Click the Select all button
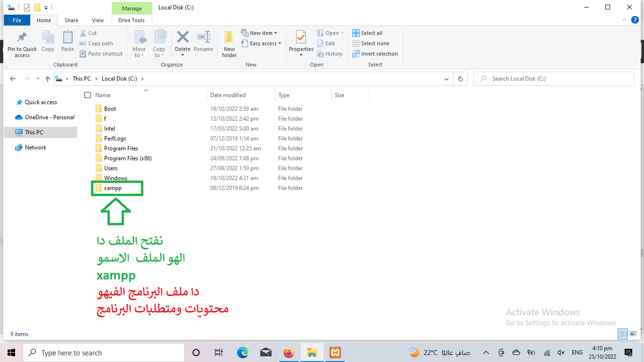 click(367, 33)
